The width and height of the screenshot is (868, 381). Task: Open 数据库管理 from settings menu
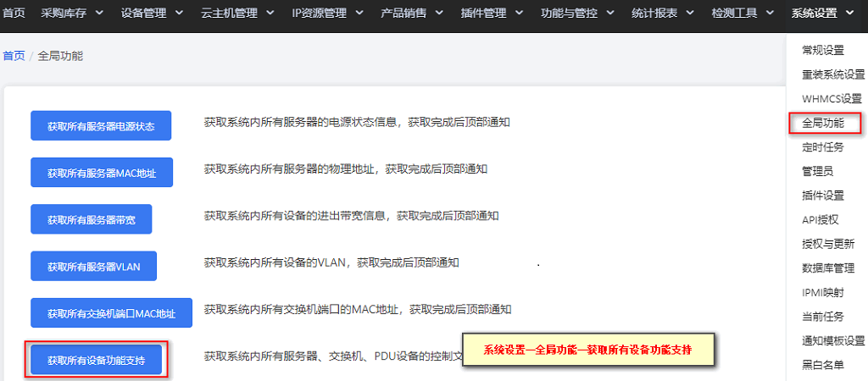[828, 268]
